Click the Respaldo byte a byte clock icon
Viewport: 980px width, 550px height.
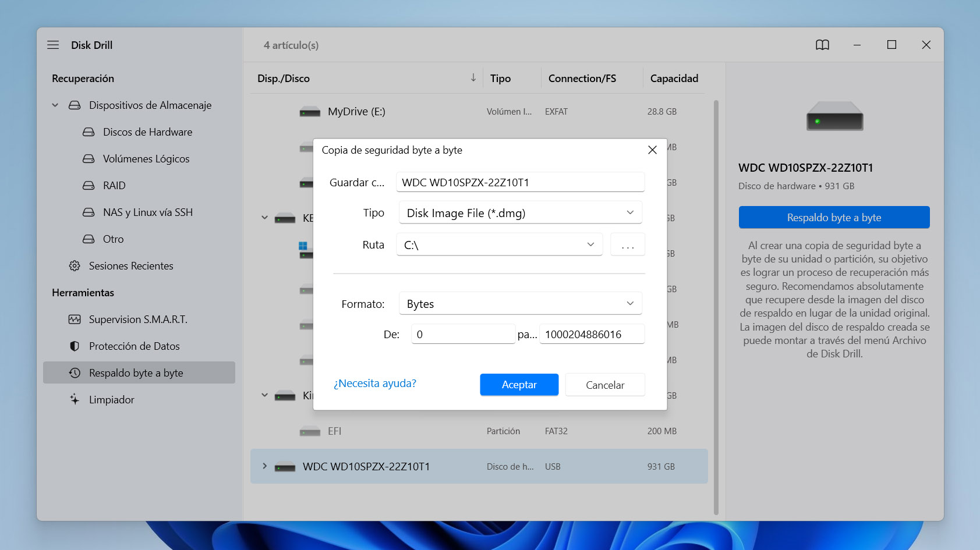click(x=75, y=373)
